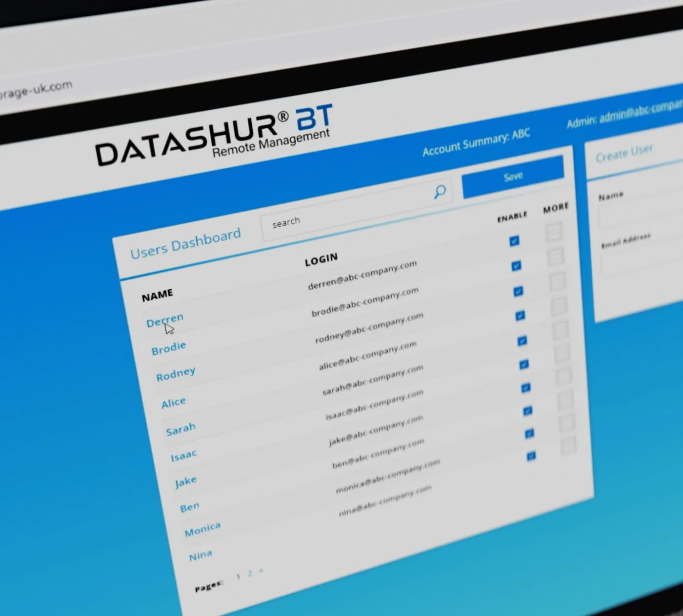Toggle the Enable checkbox for Ben
683x616 pixels.
click(528, 411)
